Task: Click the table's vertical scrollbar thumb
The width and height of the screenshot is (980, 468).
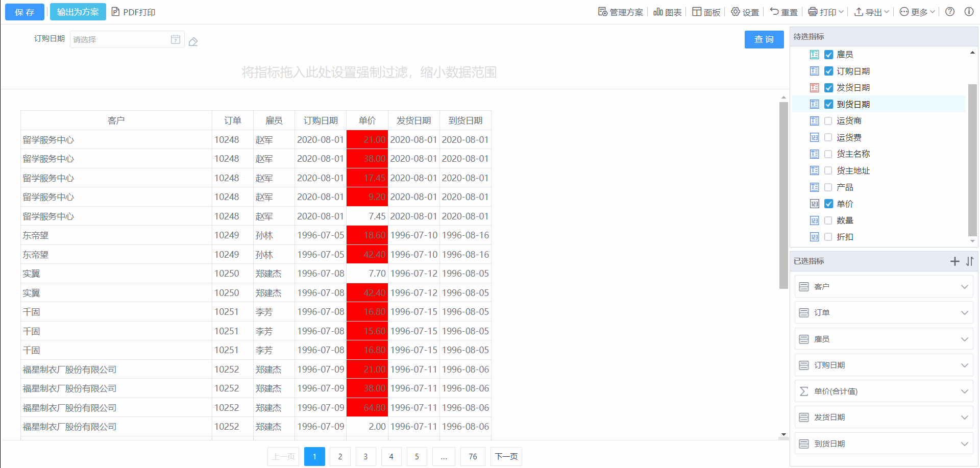Action: pos(783,195)
